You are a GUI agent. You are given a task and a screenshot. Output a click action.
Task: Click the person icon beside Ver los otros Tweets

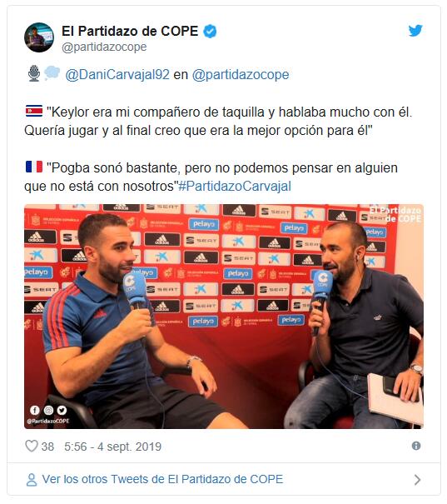tap(32, 480)
